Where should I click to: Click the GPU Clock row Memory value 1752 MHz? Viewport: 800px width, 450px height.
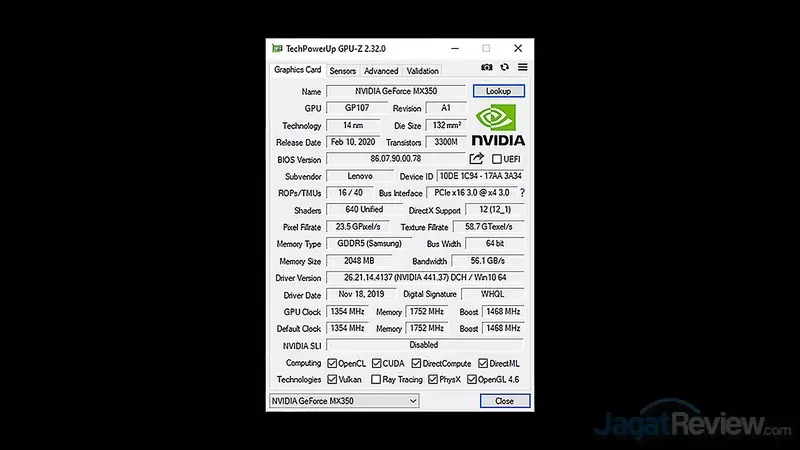tap(427, 311)
